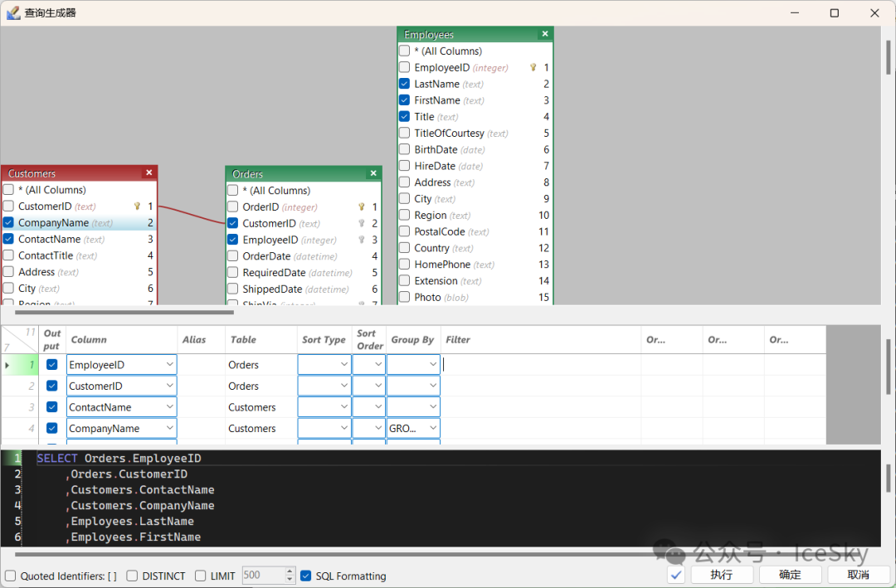This screenshot has width=896, height=588.
Task: Click the Filter cell in the first grid row
Action: (x=540, y=365)
